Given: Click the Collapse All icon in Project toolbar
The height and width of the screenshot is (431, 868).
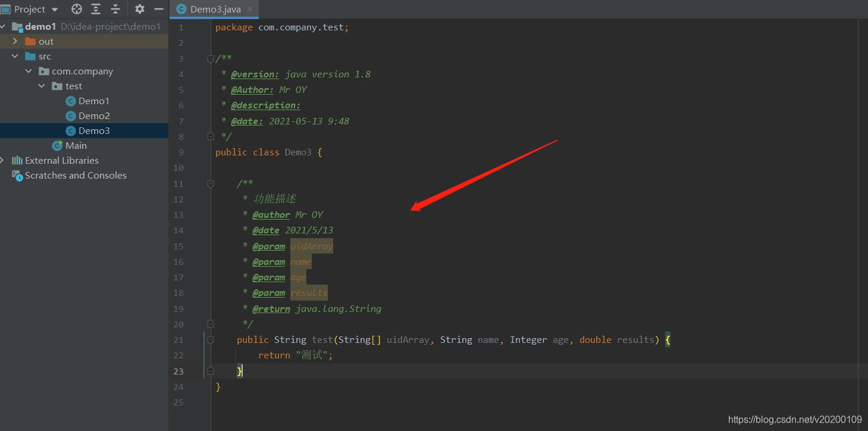Looking at the screenshot, I should click(115, 9).
